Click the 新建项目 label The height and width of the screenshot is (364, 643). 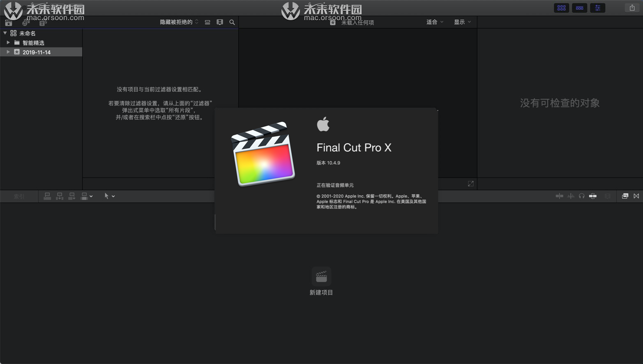point(321,293)
